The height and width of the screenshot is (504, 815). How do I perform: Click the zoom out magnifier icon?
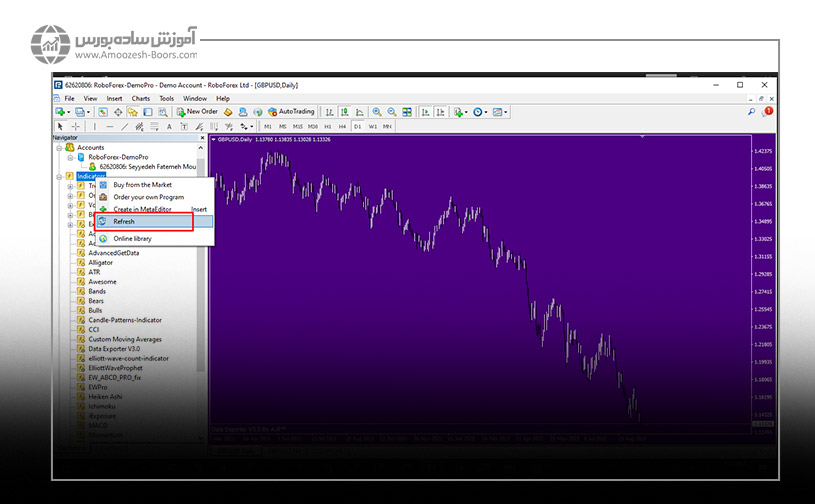pos(392,112)
